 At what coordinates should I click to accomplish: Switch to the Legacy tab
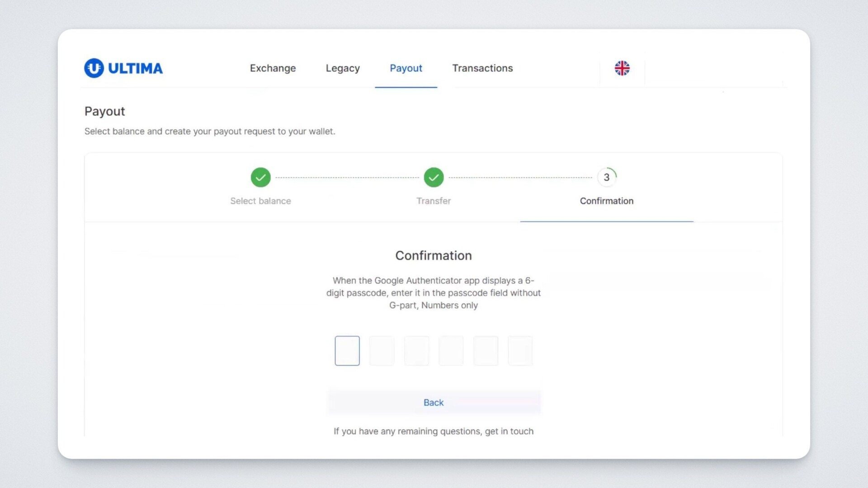tap(343, 68)
